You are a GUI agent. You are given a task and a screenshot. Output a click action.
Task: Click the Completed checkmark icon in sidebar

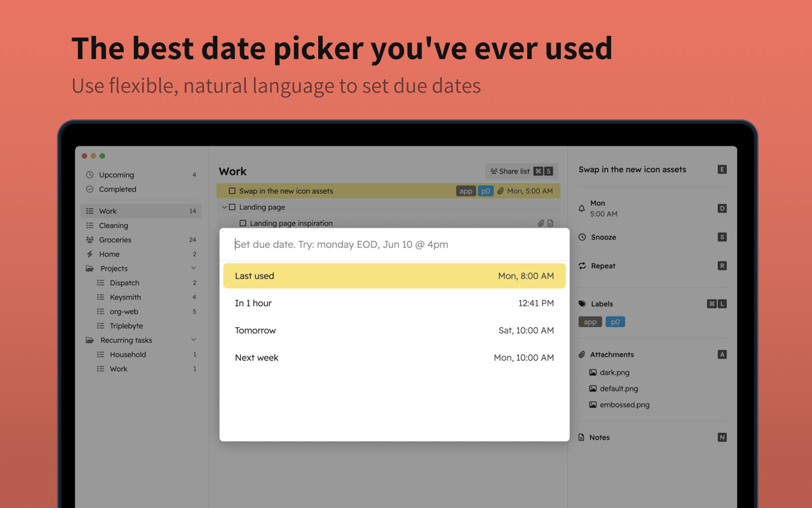[90, 190]
